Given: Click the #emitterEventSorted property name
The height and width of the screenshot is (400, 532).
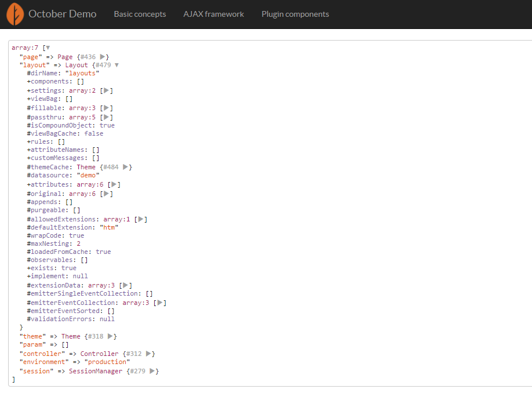Looking at the screenshot, I should click(65, 311).
